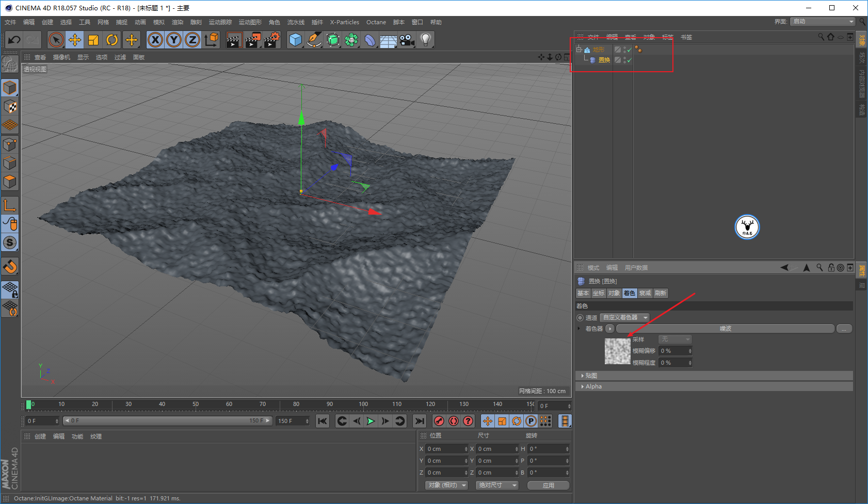
Task: Click the noise shader preview thumbnail
Action: pos(617,351)
